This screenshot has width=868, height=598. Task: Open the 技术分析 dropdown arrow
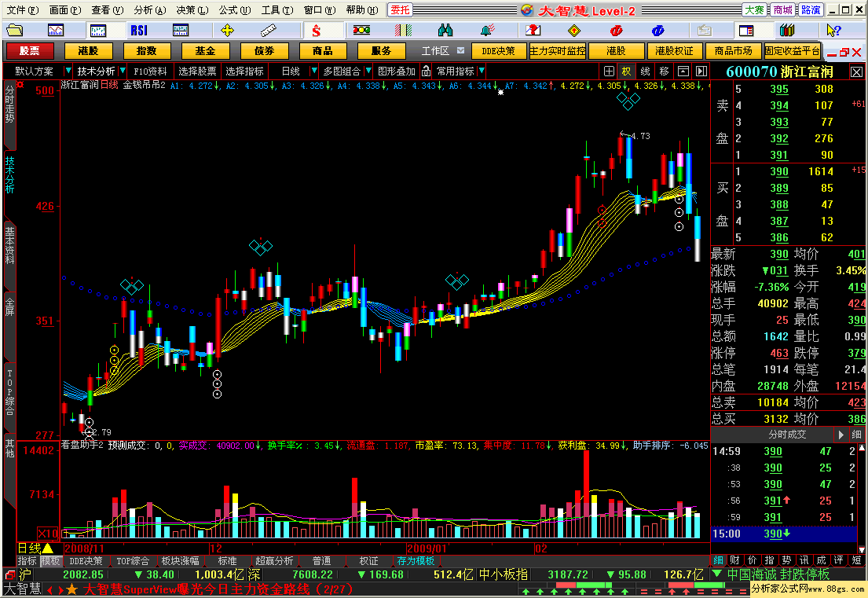coord(122,71)
